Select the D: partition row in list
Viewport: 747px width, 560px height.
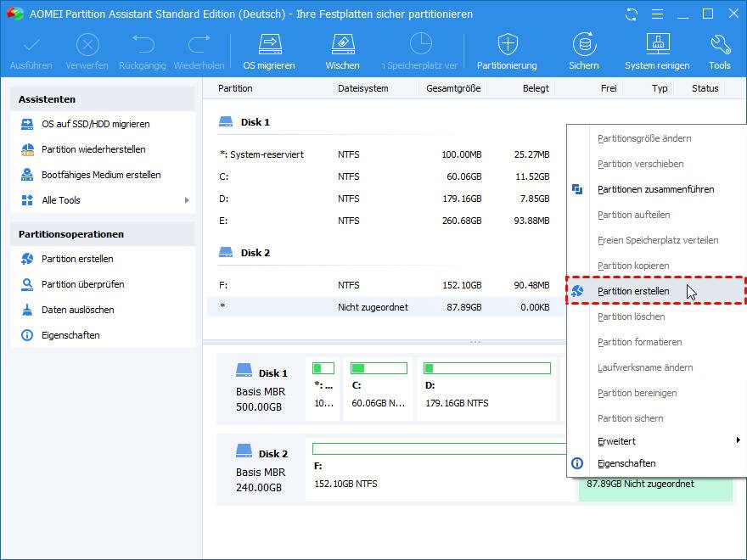[x=382, y=199]
